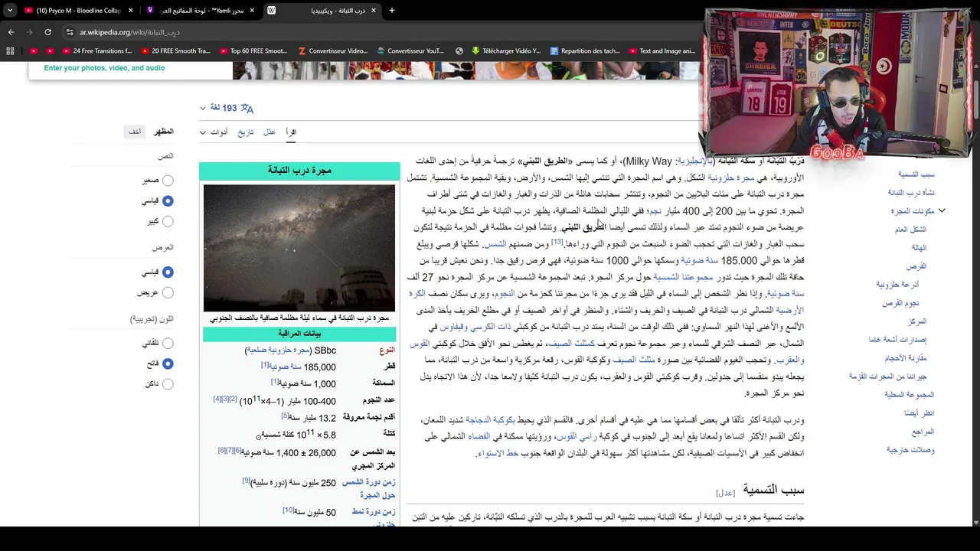The image size is (980, 551).
Task: Open the أدوات tools dropdown
Action: 214,132
